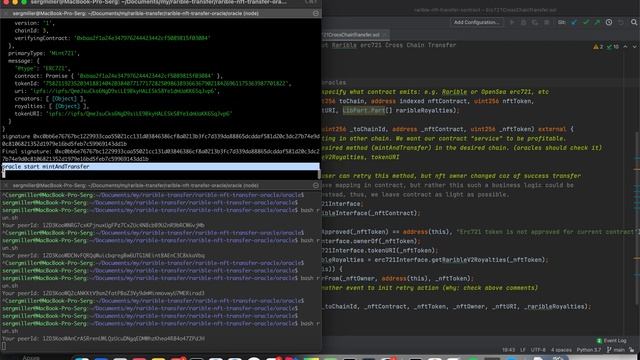The height and width of the screenshot is (360, 640).
Task: Click the top terminal pane title bar
Action: pos(161,13)
